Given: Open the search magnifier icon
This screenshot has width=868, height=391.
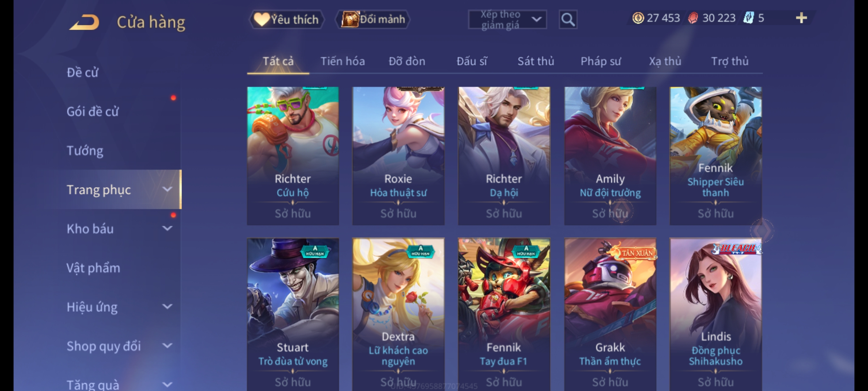Looking at the screenshot, I should tap(568, 20).
